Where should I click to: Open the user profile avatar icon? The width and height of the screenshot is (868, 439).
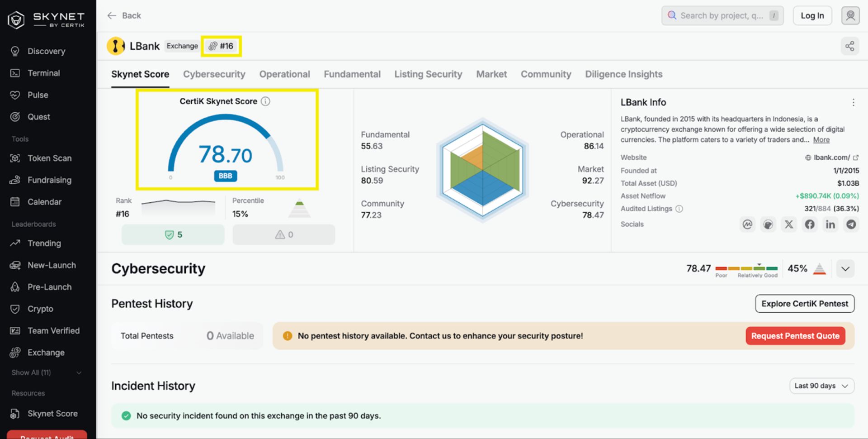(850, 16)
